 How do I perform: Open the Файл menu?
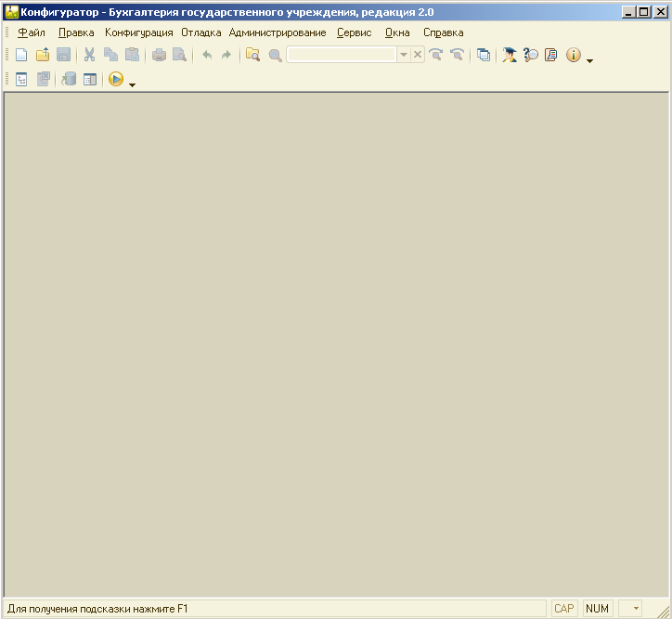pyautogui.click(x=32, y=32)
